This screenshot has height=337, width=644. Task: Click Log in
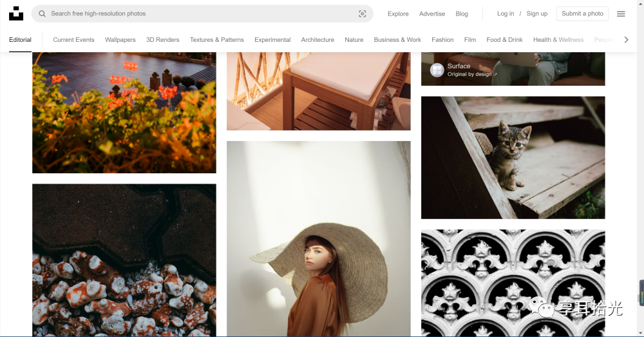tap(505, 14)
